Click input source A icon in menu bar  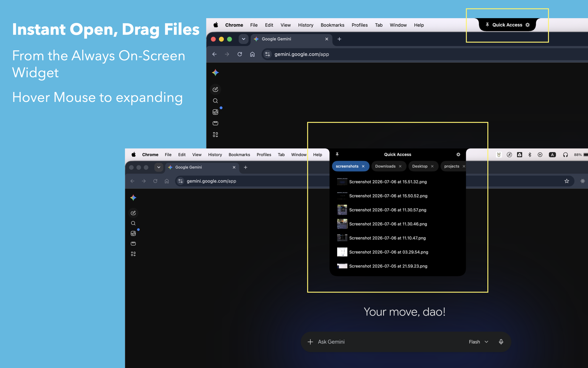pyautogui.click(x=552, y=155)
